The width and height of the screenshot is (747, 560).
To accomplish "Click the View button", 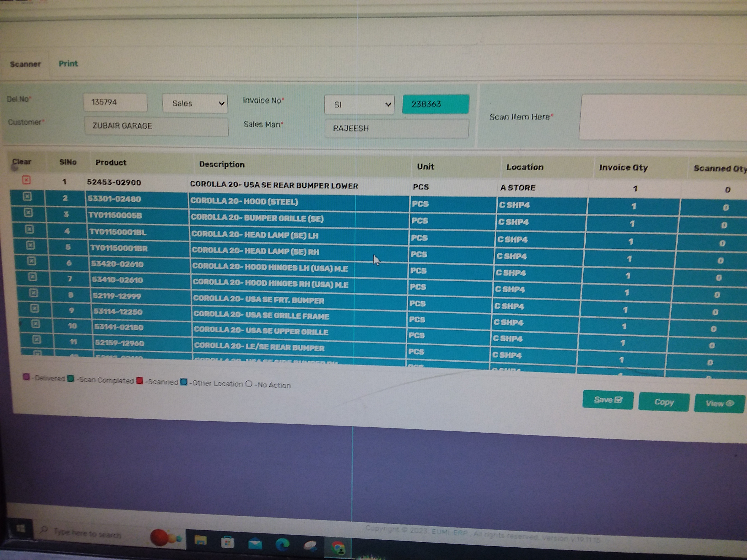I will click(x=719, y=403).
